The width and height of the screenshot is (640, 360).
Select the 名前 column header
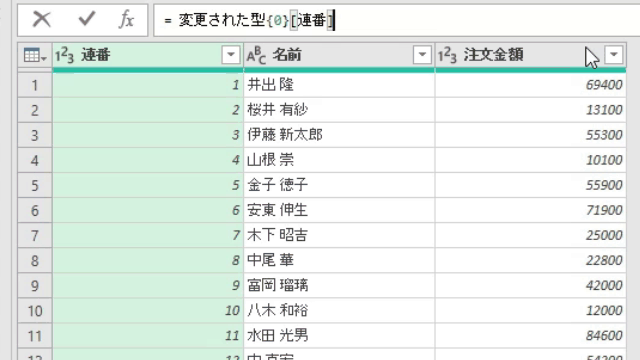pos(339,55)
